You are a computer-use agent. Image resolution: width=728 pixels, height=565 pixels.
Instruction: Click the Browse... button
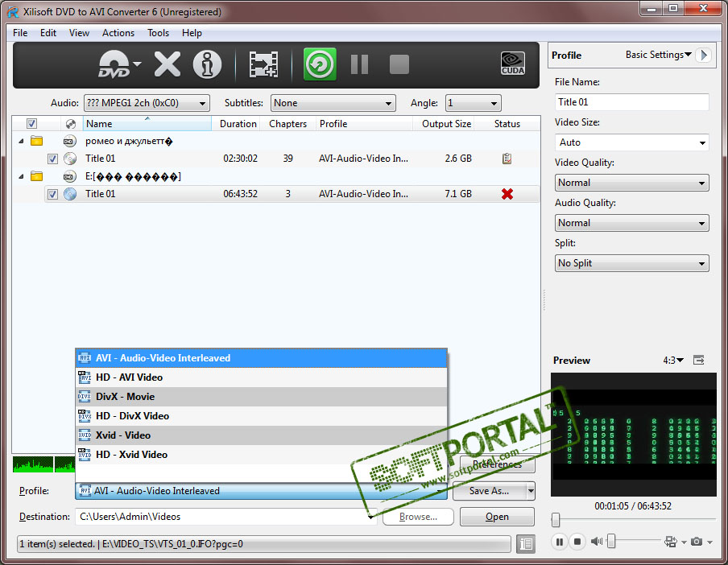click(418, 517)
